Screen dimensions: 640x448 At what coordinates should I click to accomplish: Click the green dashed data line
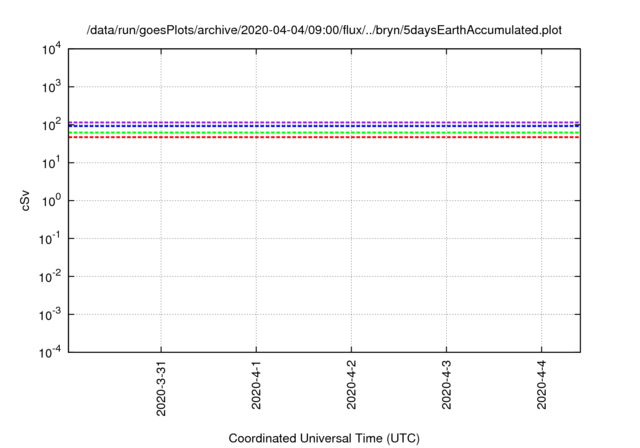324,133
